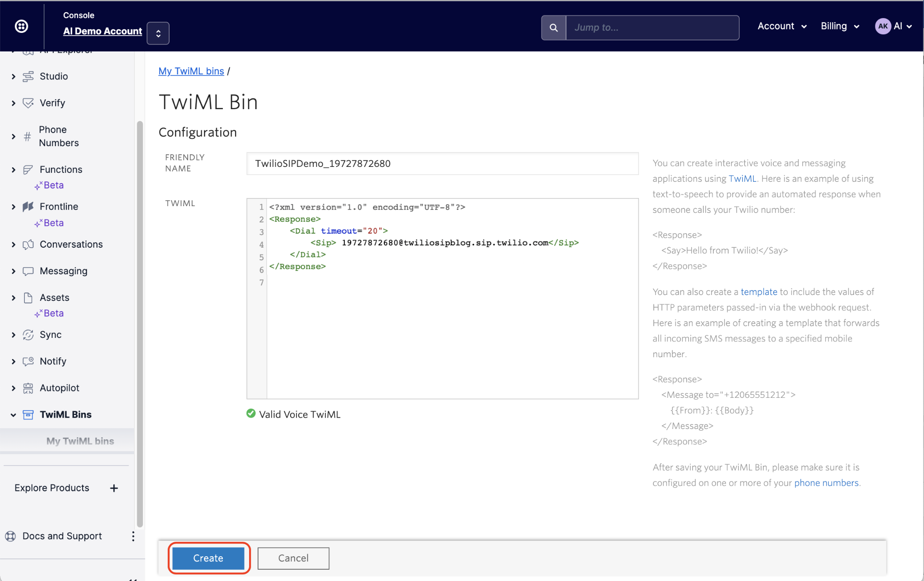Click the search magnifier icon
The width and height of the screenshot is (924, 581).
click(x=554, y=28)
